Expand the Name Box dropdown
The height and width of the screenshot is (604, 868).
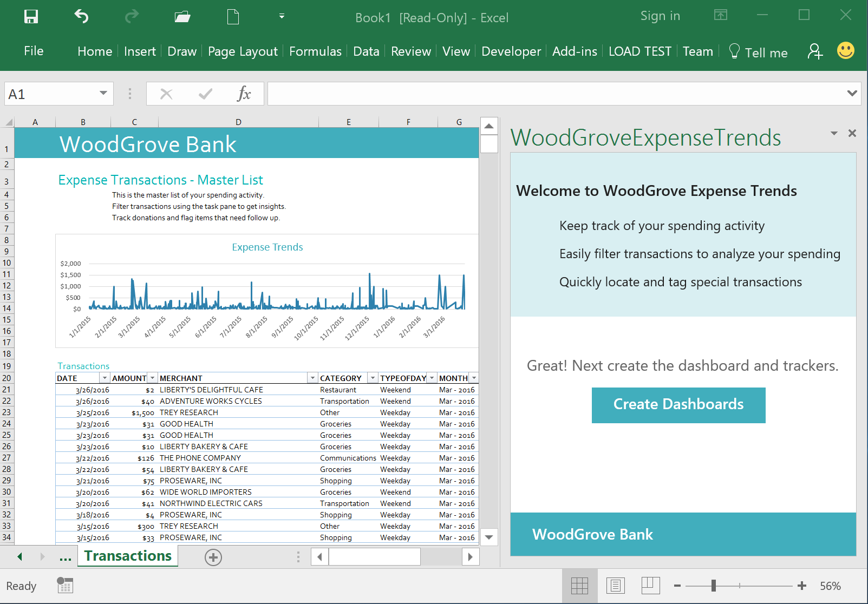(103, 94)
